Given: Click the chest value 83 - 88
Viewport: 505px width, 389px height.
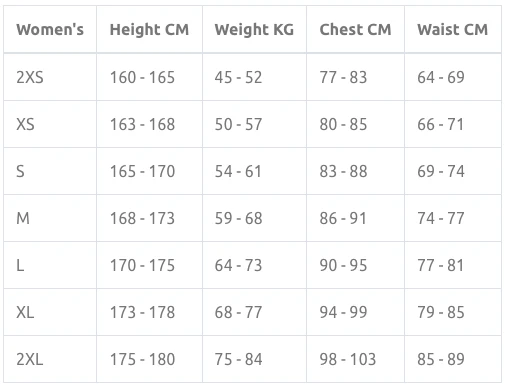Looking at the screenshot, I should click(x=343, y=171).
